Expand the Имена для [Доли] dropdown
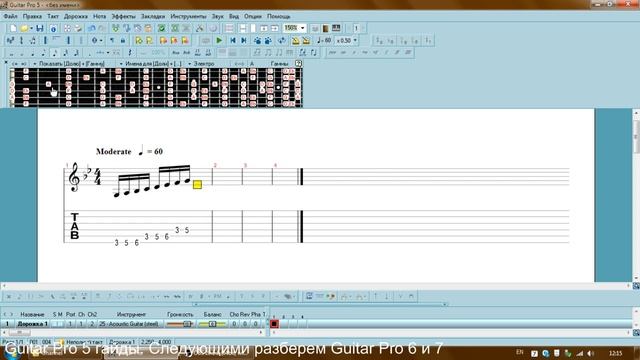The height and width of the screenshot is (360, 640). point(121,64)
